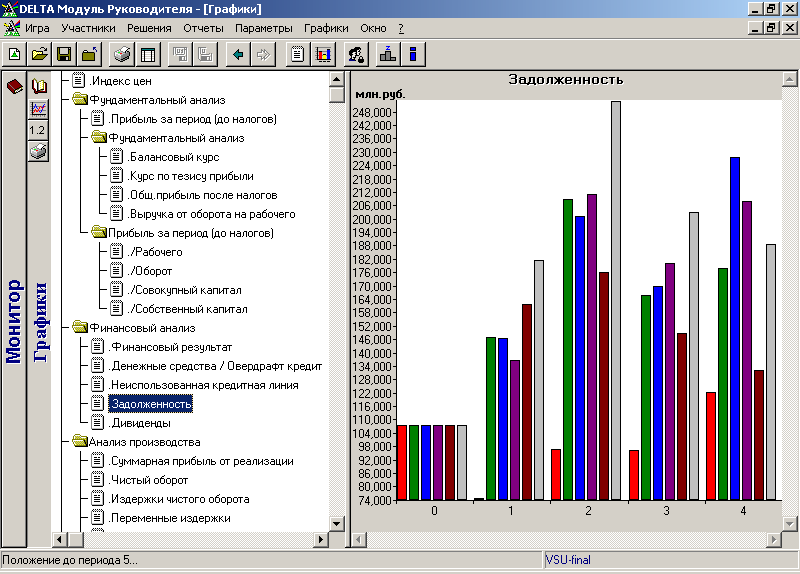Image resolution: width=800 pixels, height=574 pixels.
Task: Open the .Балансовый курс graph item
Action: tap(173, 157)
